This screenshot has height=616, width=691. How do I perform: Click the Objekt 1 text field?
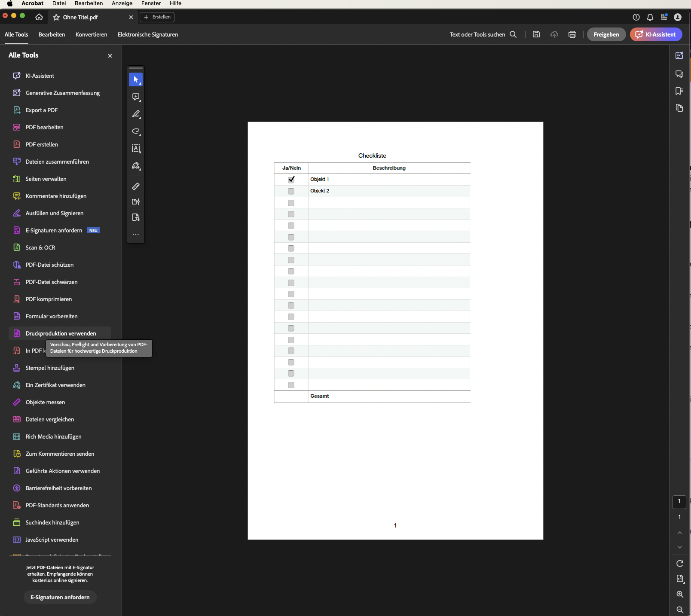pyautogui.click(x=389, y=180)
